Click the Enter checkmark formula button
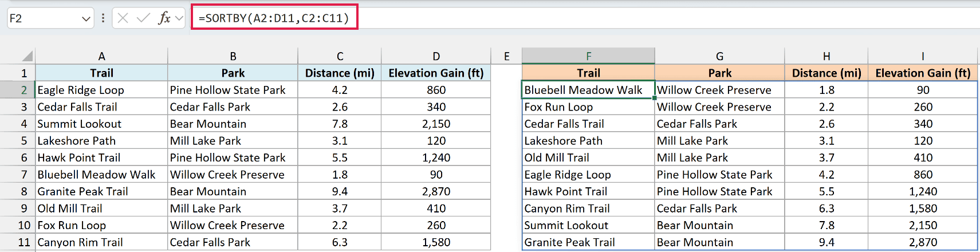Viewport: 980px width, 252px height. tap(143, 18)
